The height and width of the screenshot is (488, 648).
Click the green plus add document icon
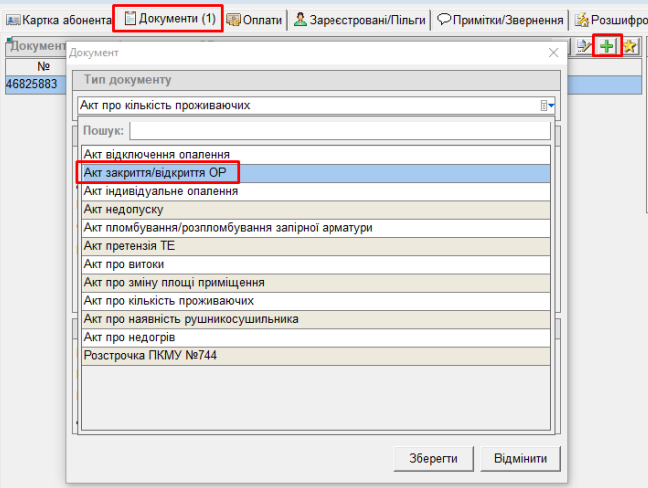pos(607,46)
